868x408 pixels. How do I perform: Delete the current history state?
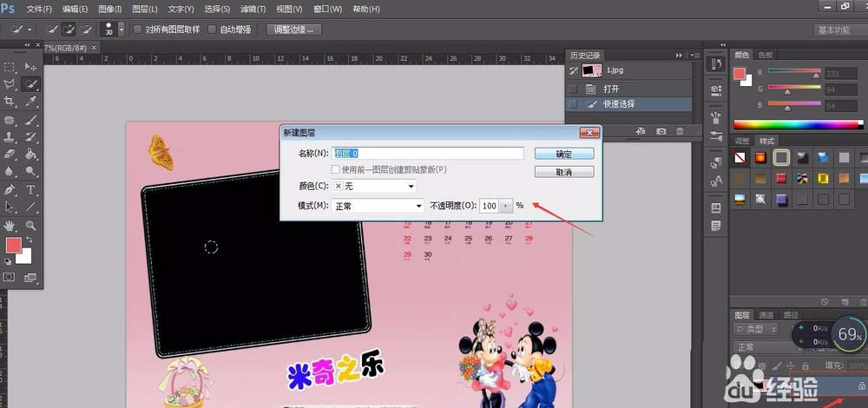680,131
